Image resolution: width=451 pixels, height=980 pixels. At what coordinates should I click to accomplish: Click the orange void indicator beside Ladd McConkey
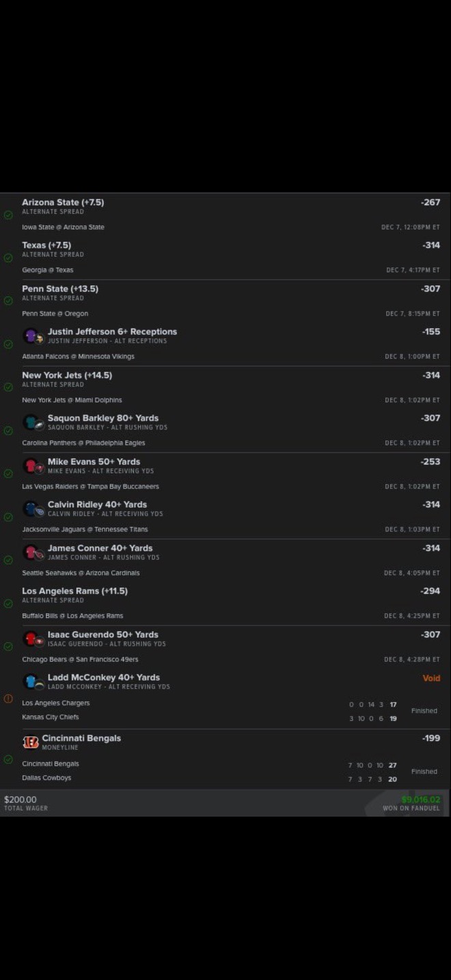8,698
